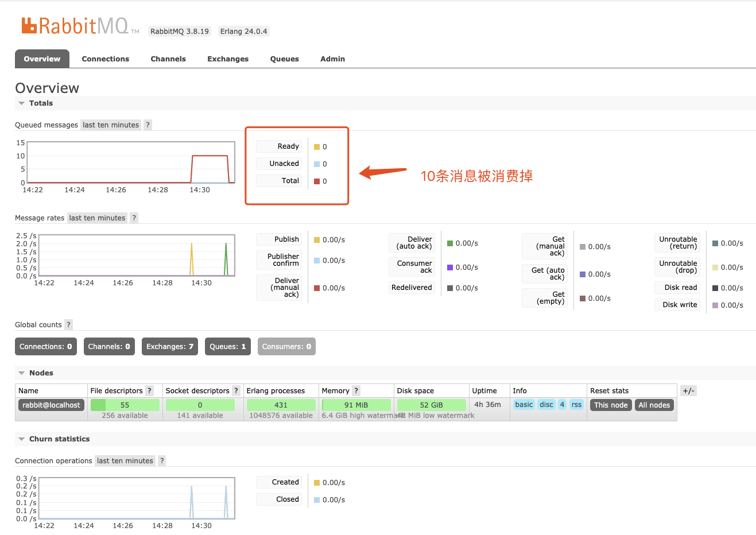
Task: Open node rabbit@localhost details
Action: coord(52,405)
